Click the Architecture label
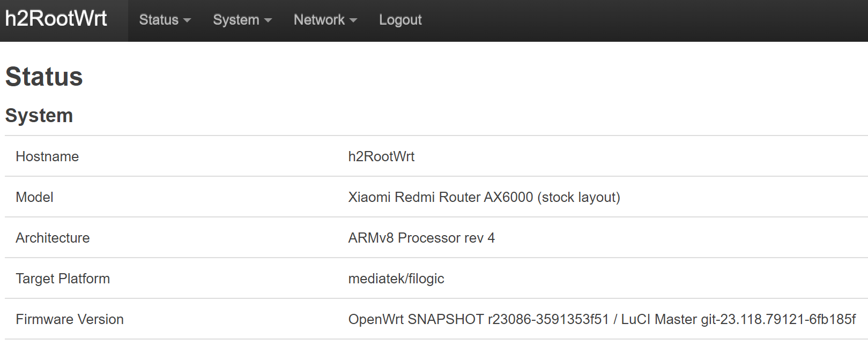Image resolution: width=868 pixels, height=346 pixels. 52,238
